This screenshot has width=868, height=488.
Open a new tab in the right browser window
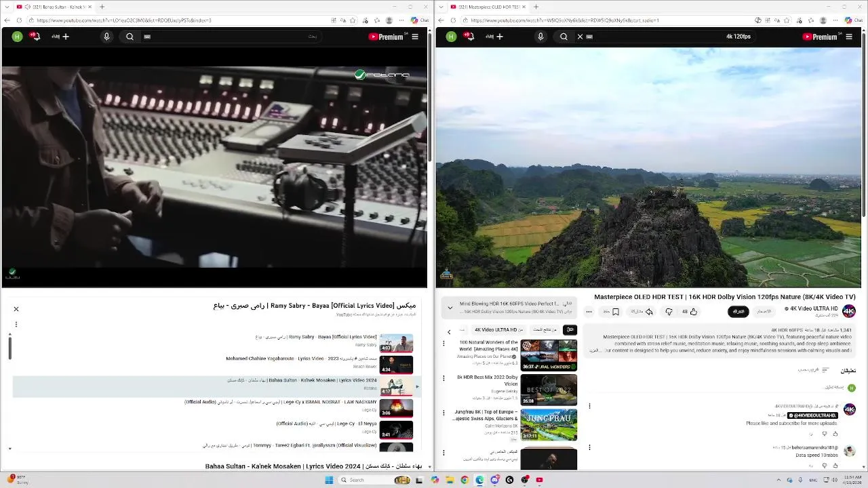point(536,7)
